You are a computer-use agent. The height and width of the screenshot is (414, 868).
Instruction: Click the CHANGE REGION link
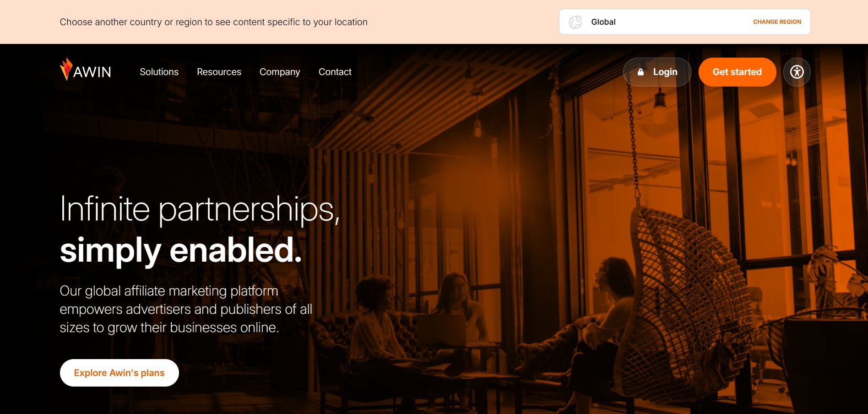777,22
